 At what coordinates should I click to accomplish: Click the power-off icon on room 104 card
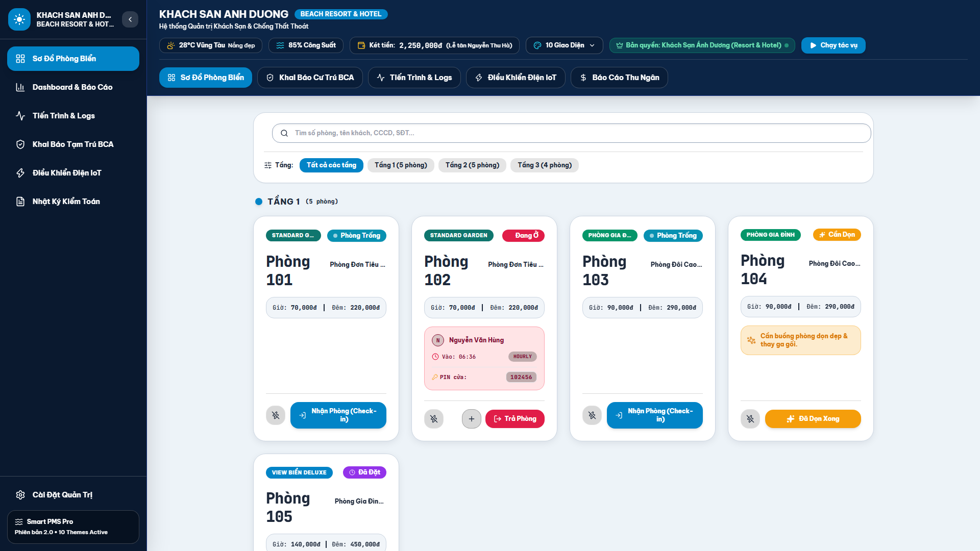tap(750, 419)
